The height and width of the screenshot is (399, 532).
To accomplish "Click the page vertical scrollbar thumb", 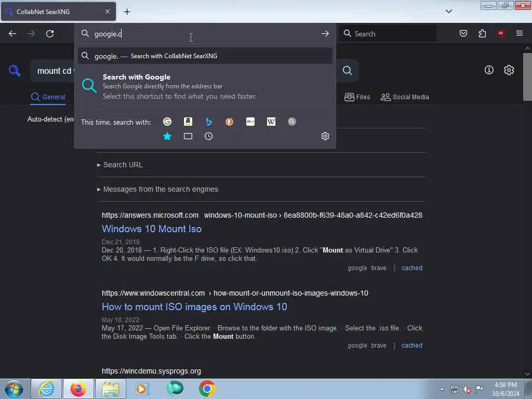I will (x=527, y=77).
